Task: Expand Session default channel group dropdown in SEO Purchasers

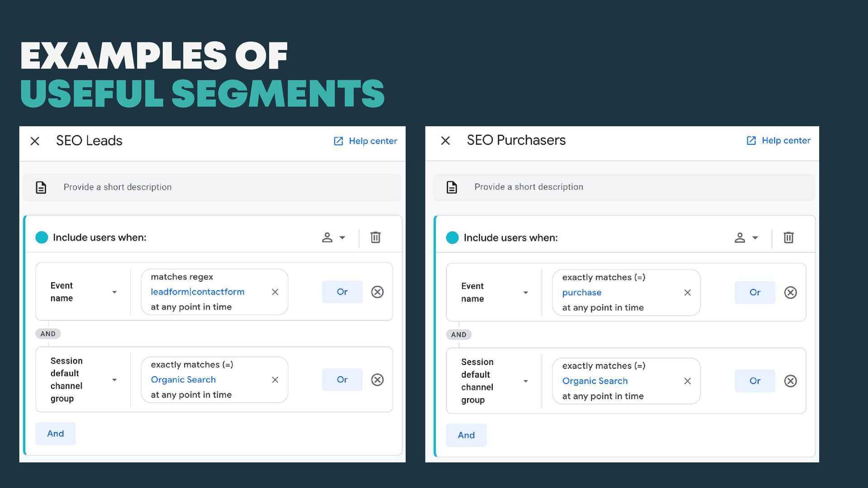Action: click(525, 381)
